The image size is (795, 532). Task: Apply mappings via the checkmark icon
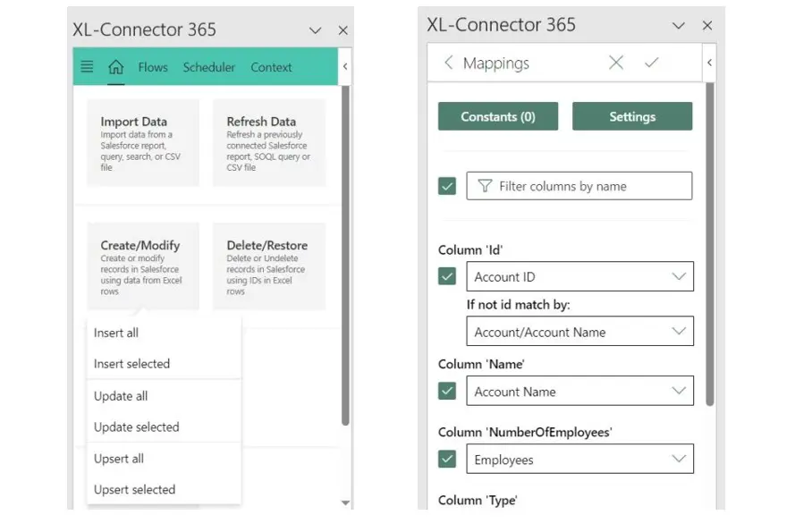[654, 63]
